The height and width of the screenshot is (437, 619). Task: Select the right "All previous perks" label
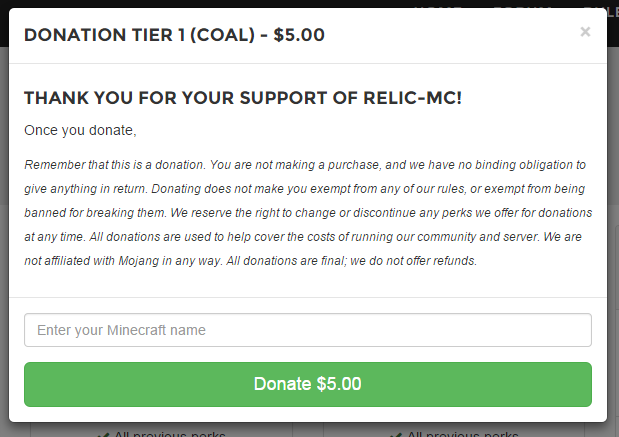[x=463, y=434]
